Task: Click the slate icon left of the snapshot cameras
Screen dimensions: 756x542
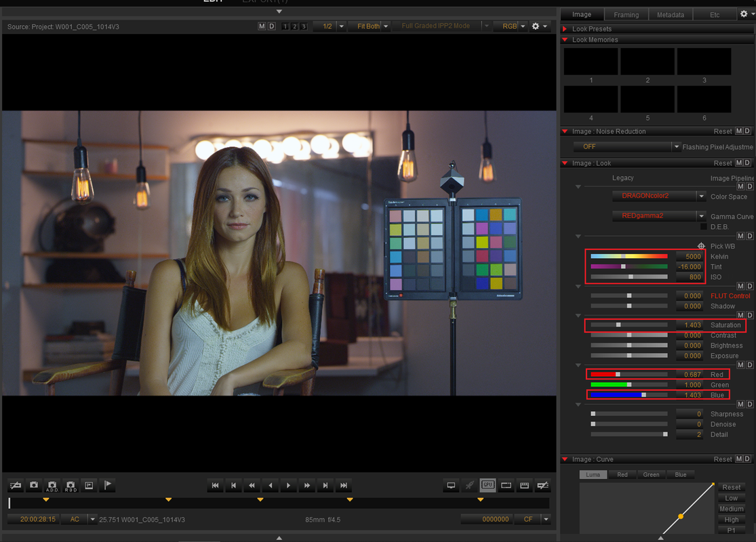Action: click(x=16, y=485)
